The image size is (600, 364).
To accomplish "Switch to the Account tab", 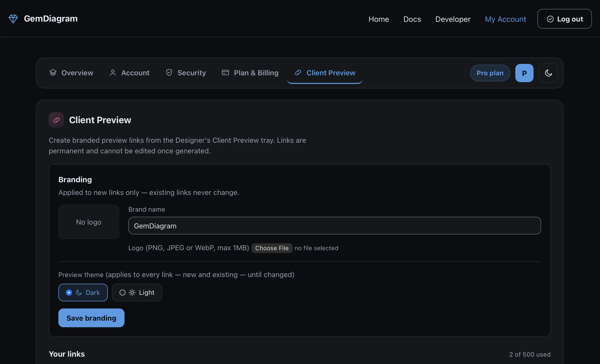I will [129, 73].
